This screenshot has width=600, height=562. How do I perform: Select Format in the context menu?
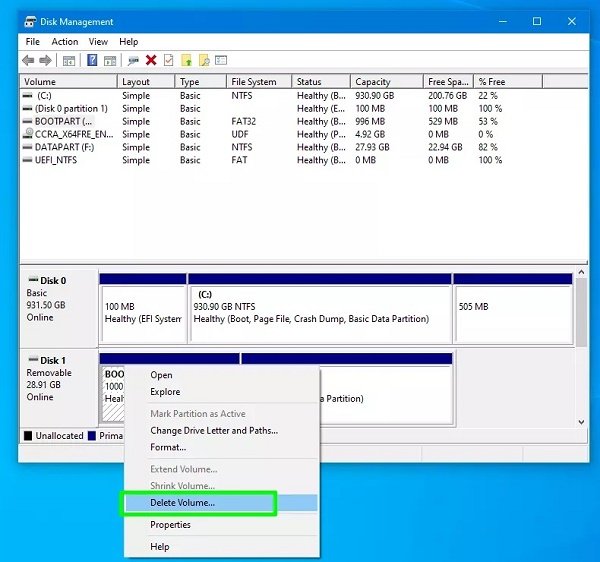pyautogui.click(x=168, y=447)
